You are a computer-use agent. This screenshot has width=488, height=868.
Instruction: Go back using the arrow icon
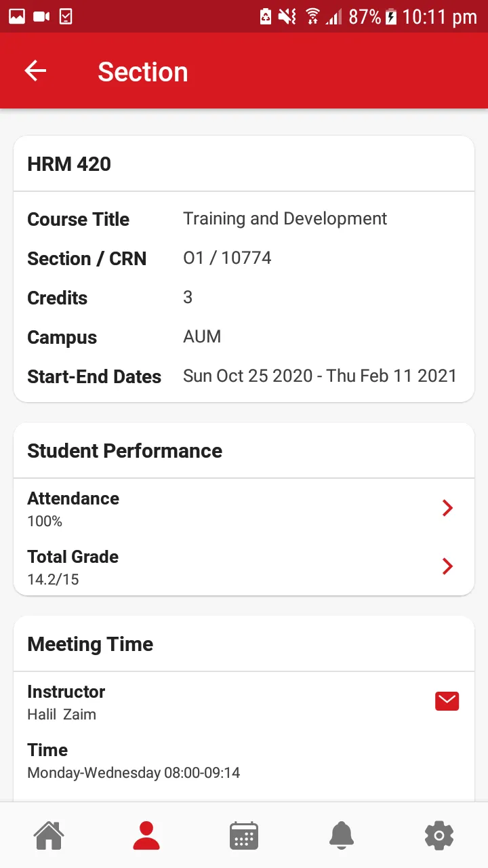click(x=35, y=71)
